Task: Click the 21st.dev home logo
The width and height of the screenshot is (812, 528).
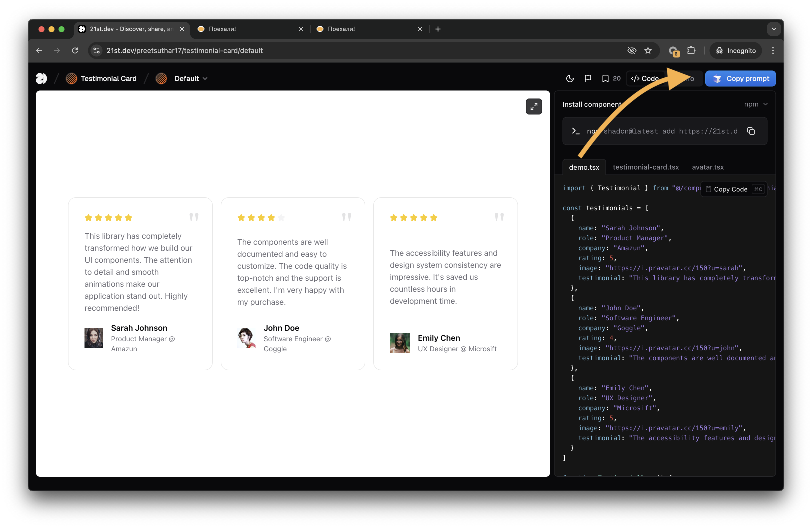Action: point(41,78)
